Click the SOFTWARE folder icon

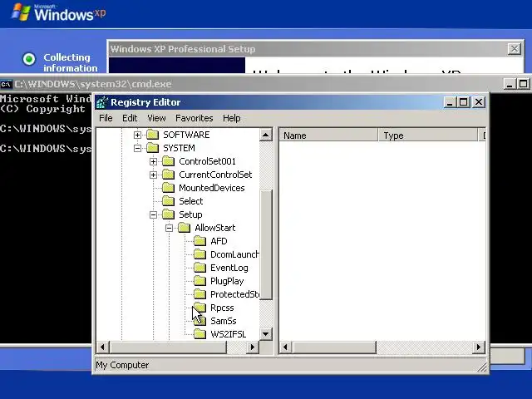pyautogui.click(x=153, y=135)
